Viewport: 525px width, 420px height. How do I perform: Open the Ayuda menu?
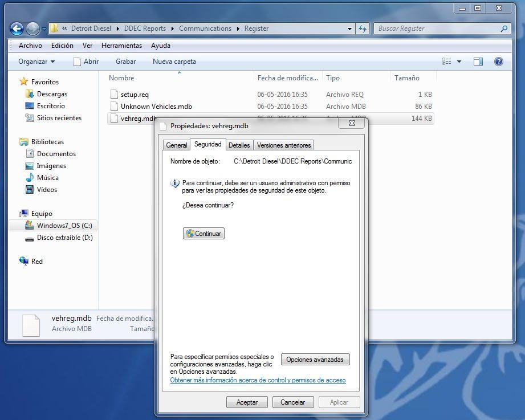click(x=160, y=46)
